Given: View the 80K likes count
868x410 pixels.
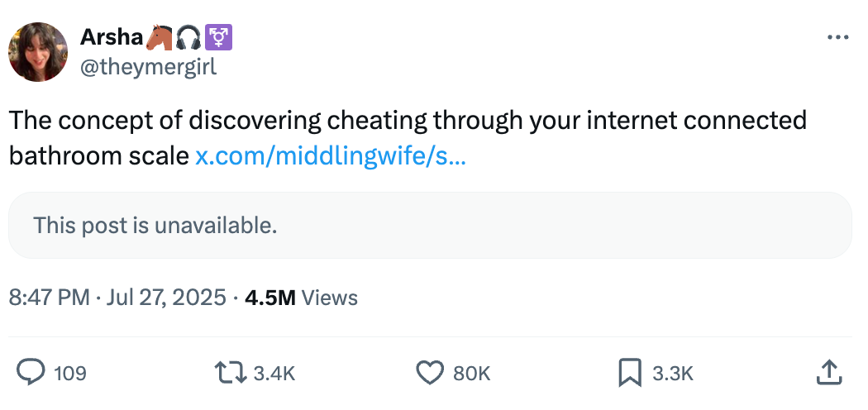Looking at the screenshot, I should 472,374.
